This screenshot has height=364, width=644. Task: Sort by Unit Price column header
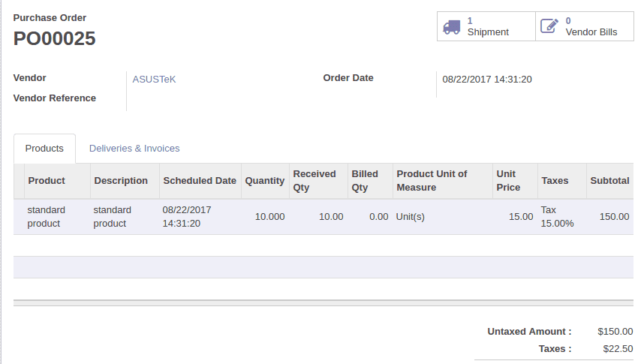click(508, 181)
